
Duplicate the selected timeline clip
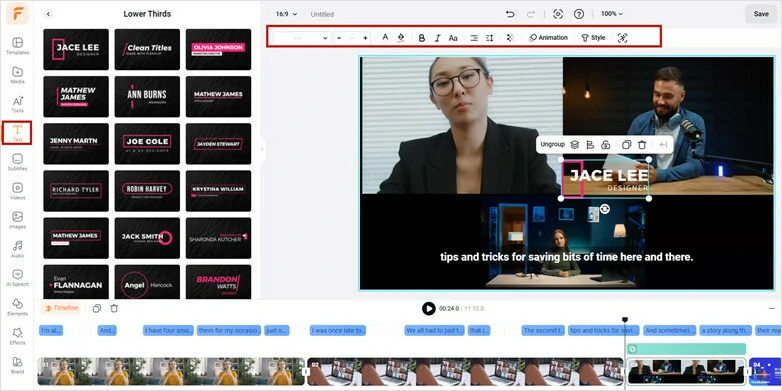pyautogui.click(x=97, y=308)
